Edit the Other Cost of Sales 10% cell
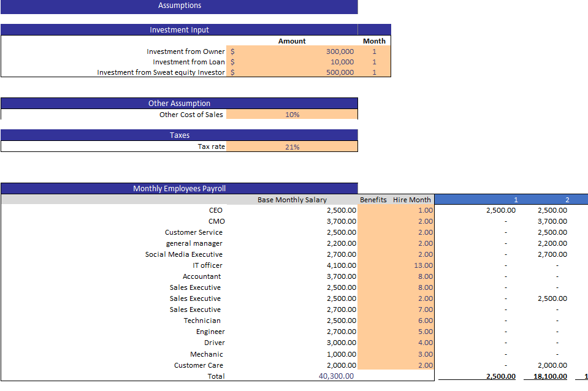The height and width of the screenshot is (391, 588). pos(292,114)
